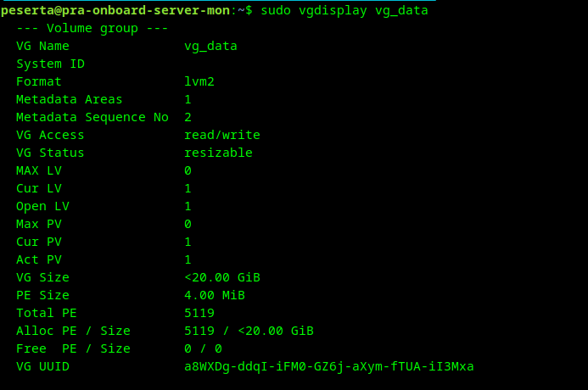Click the MAX LV label
This screenshot has width=588, height=390.
point(39,170)
